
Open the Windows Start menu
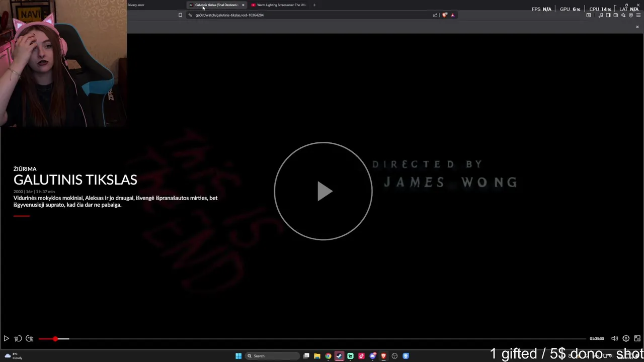pos(238,356)
